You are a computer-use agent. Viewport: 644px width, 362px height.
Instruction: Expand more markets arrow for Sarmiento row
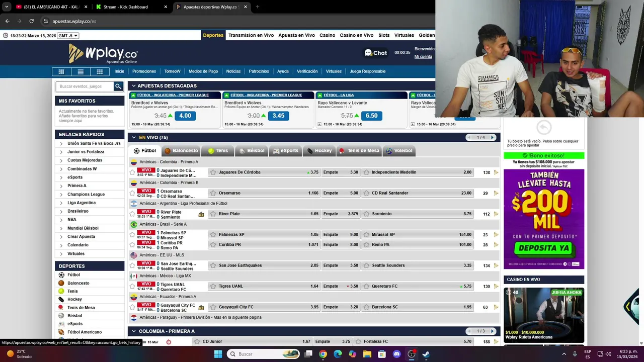tap(496, 214)
